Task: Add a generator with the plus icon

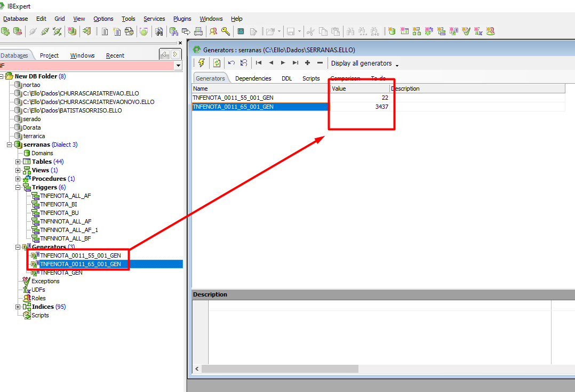Action: pyautogui.click(x=307, y=63)
